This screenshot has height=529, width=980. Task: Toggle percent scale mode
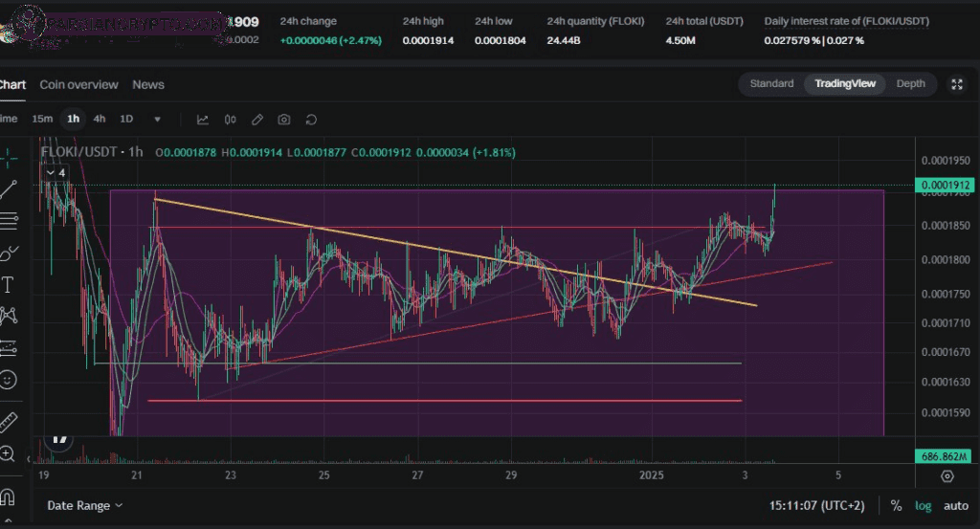click(x=896, y=506)
